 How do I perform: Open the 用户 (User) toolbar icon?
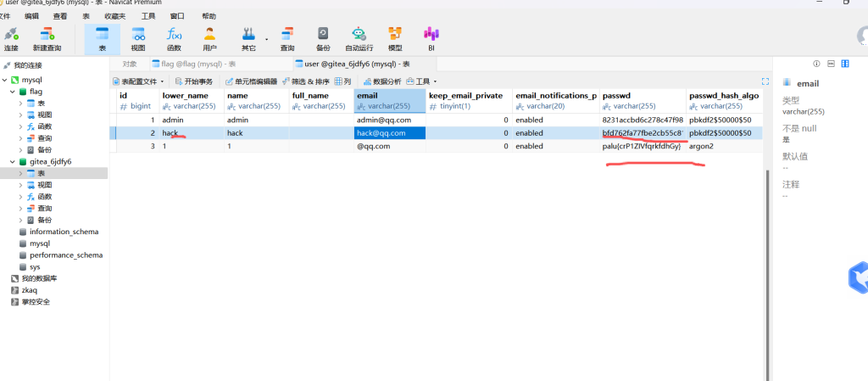click(209, 38)
